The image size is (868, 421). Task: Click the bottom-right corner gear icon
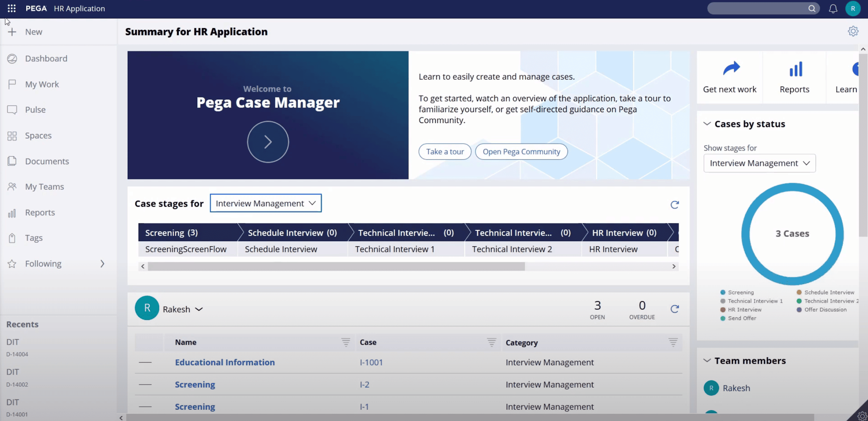862,415
